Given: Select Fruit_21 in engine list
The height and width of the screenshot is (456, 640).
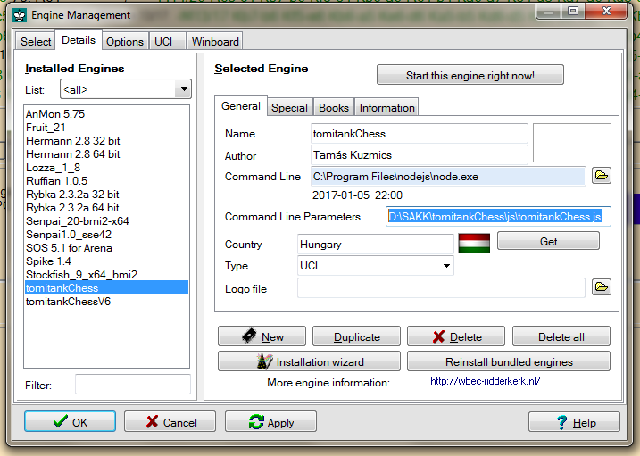Looking at the screenshot, I should [106, 127].
